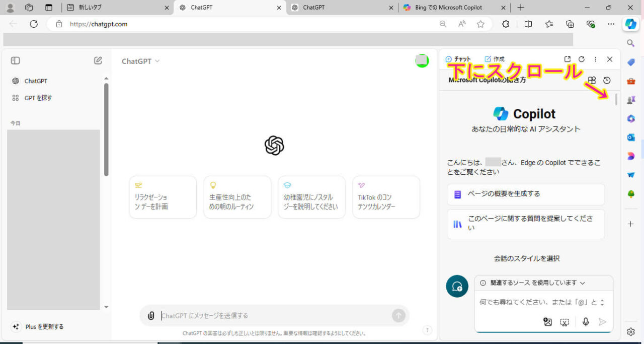Select the 作成 tab in Copilot
This screenshot has width=644, height=344.
[x=494, y=59]
